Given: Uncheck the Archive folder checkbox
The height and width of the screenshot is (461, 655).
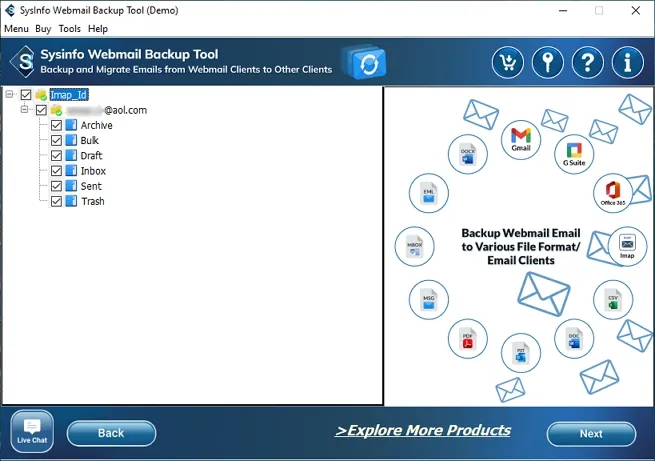Looking at the screenshot, I should (x=56, y=125).
